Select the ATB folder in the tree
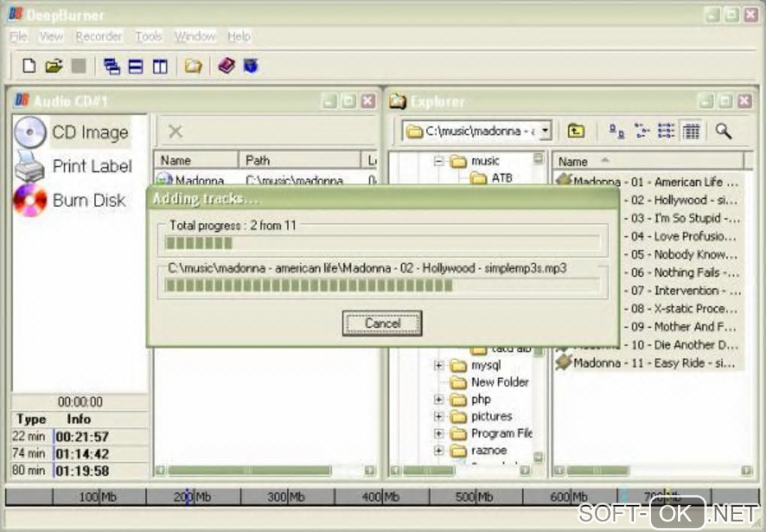Image resolution: width=766 pixels, height=532 pixels. [502, 178]
